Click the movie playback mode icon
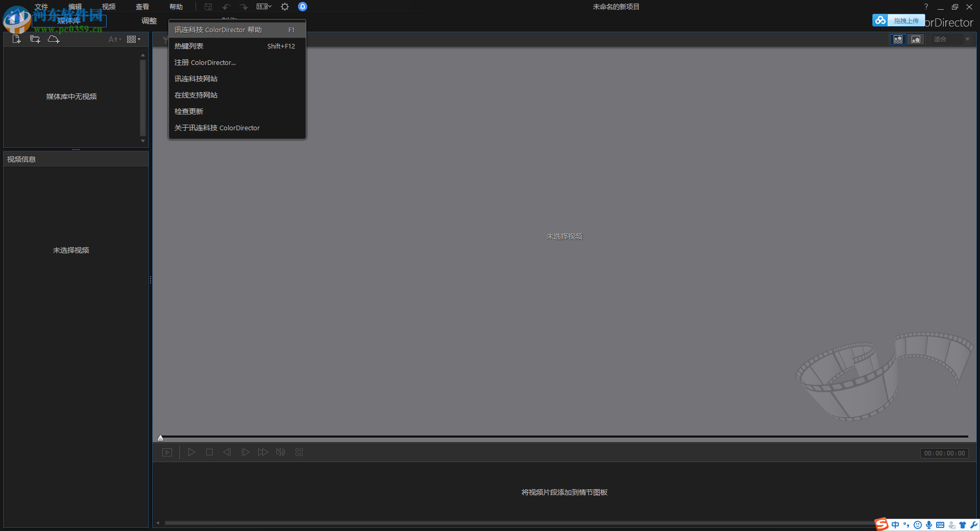 pos(167,452)
